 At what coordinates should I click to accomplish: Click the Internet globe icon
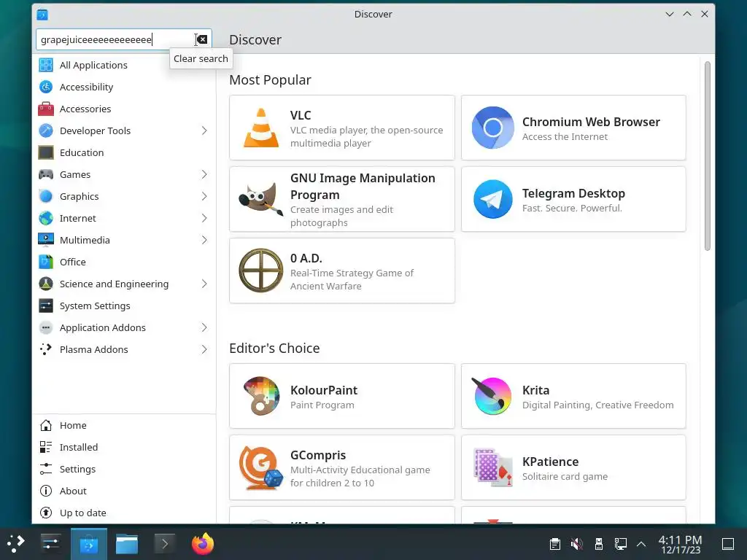(46, 218)
